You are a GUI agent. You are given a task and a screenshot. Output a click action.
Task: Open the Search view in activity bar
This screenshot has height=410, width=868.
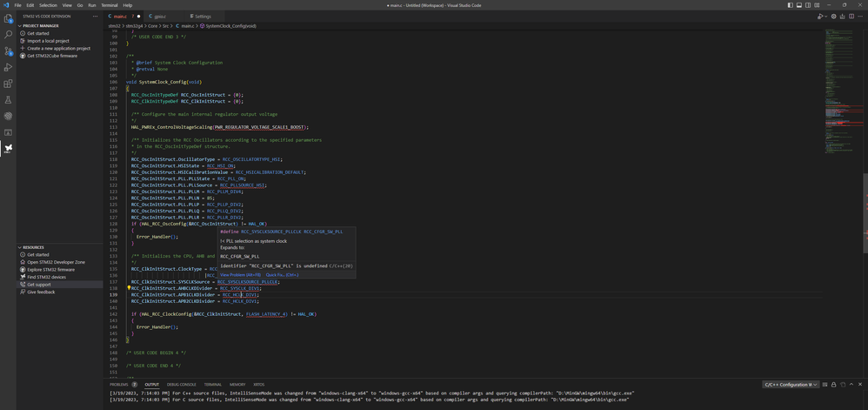[x=8, y=34]
